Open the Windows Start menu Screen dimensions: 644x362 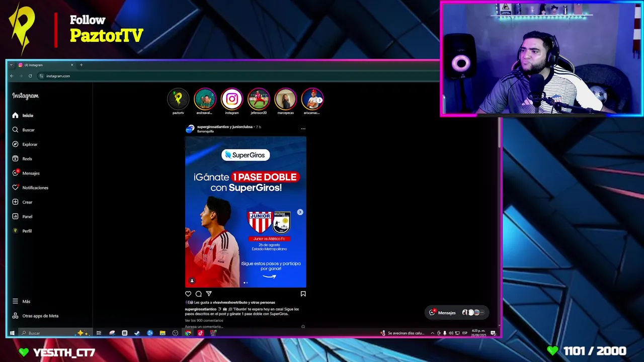click(x=12, y=333)
